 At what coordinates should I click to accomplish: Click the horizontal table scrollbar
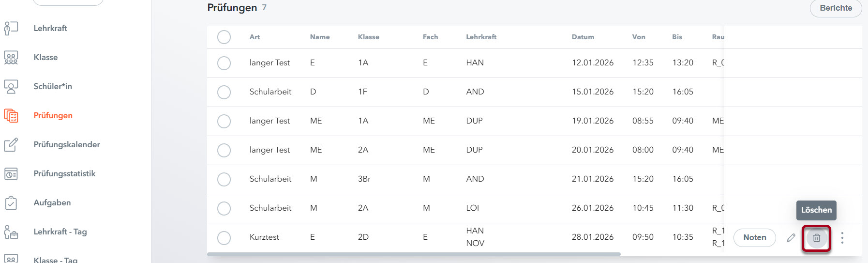pos(414,254)
